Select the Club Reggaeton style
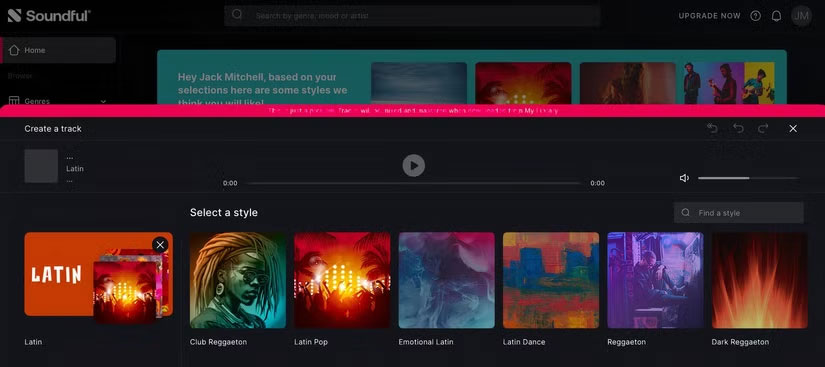 tap(238, 280)
